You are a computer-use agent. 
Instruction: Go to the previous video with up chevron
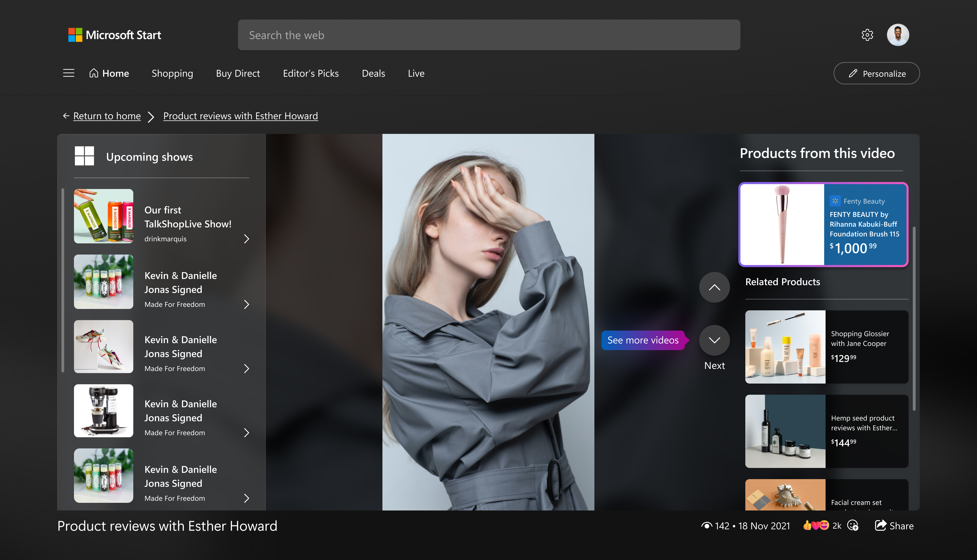click(x=715, y=287)
